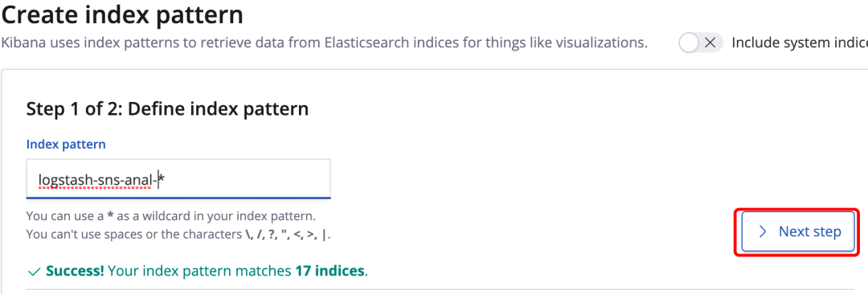Image resolution: width=868 pixels, height=294 pixels.
Task: Click the green success checkmark icon
Action: click(x=34, y=272)
